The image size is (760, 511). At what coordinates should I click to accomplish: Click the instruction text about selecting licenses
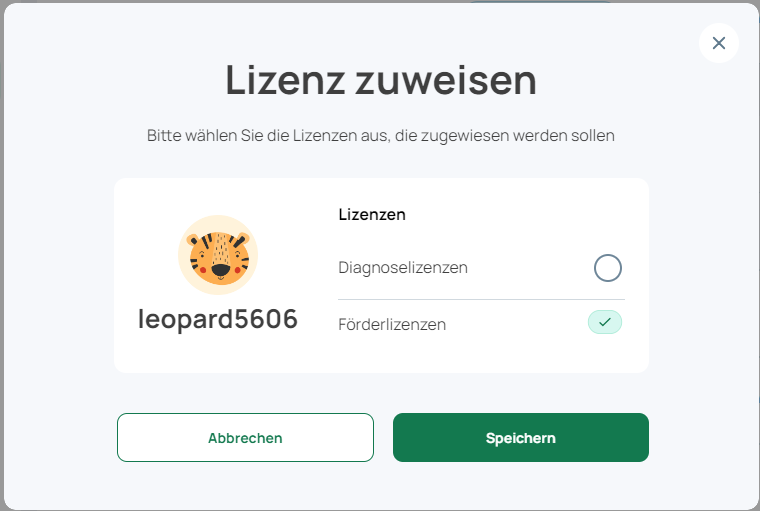(380, 135)
